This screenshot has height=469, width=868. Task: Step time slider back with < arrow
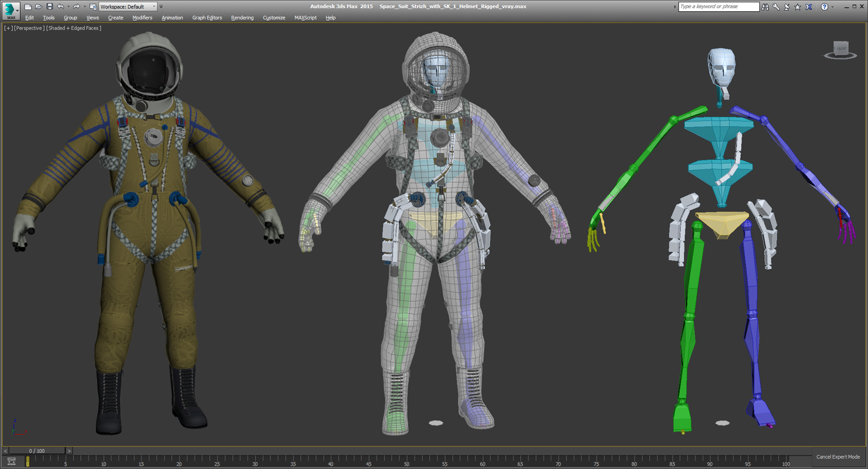click(6, 451)
